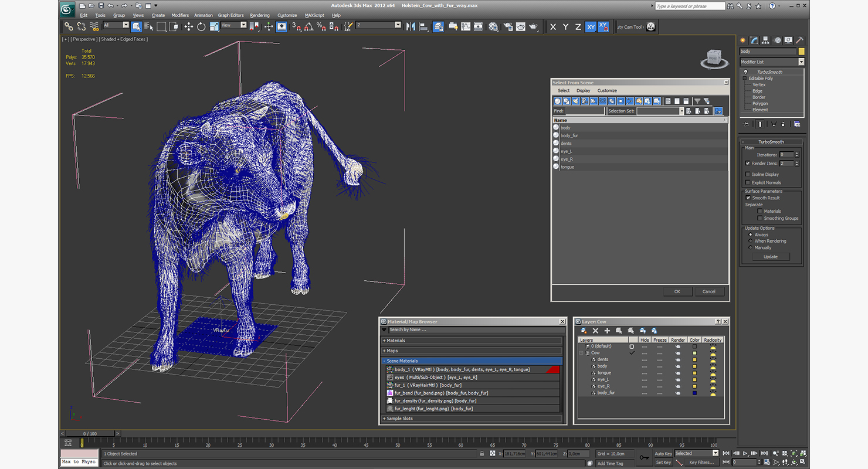Open Customize menu in Select From Scene
This screenshot has width=868, height=469.
[x=607, y=91]
